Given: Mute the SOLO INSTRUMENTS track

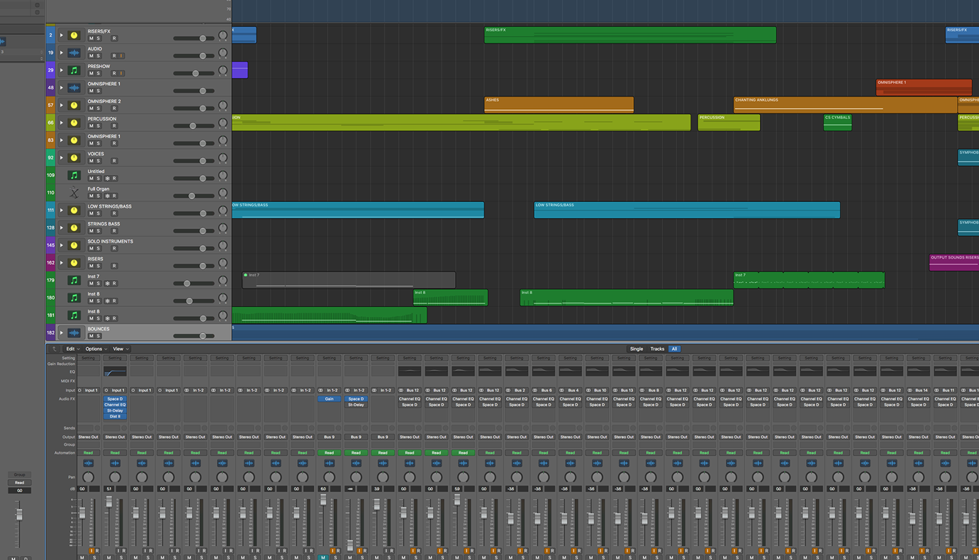Looking at the screenshot, I should (91, 248).
